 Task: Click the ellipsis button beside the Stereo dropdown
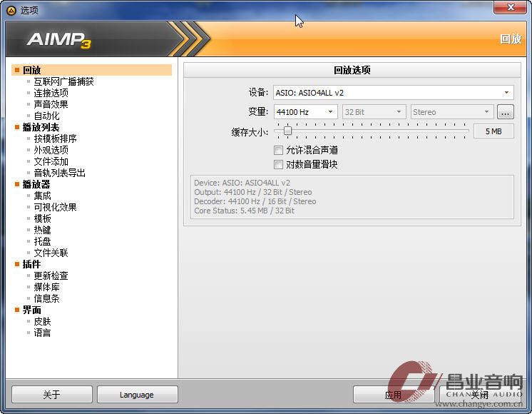tap(505, 112)
